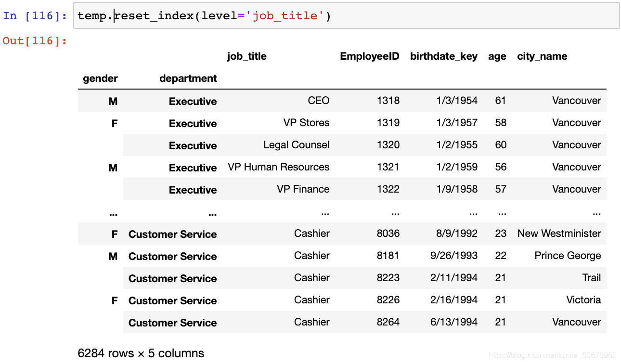The image size is (621, 364).
Task: Click Customer Service in the 8036 row
Action: click(x=173, y=234)
